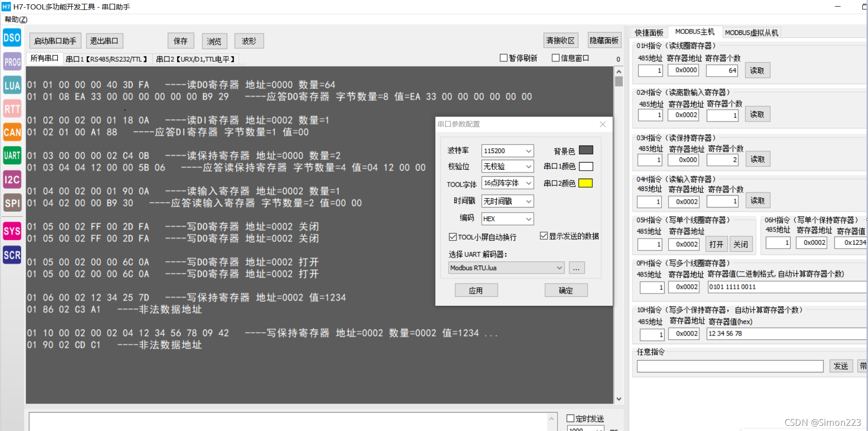This screenshot has width=868, height=431.
Task: Pick the 串口2颜色 yellow swatch
Action: click(x=586, y=183)
